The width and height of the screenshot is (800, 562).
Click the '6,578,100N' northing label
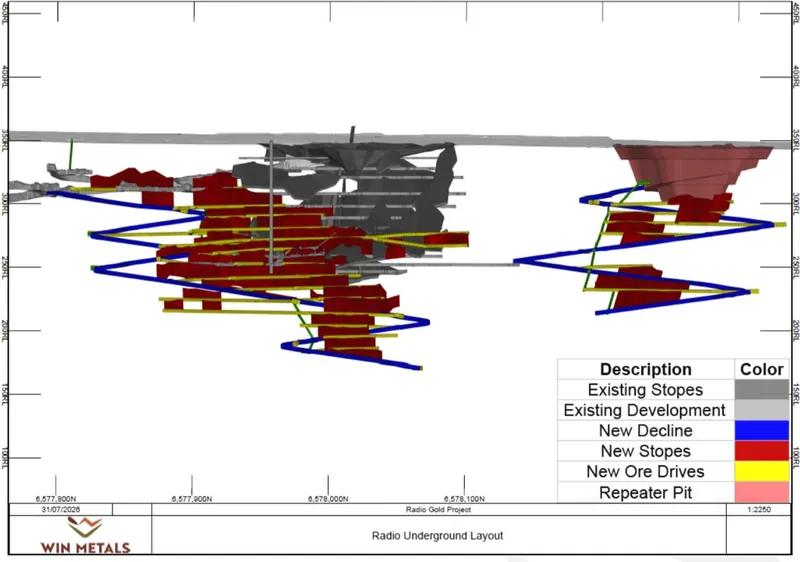pyautogui.click(x=464, y=499)
